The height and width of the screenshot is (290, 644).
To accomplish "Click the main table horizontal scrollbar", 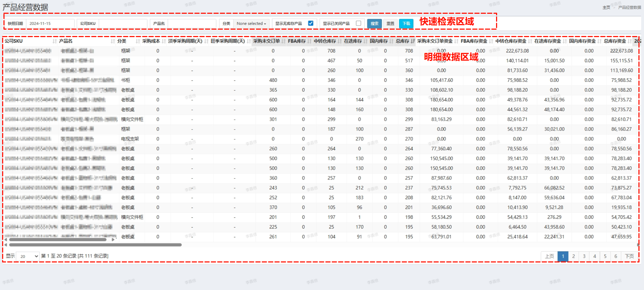I will (95, 245).
